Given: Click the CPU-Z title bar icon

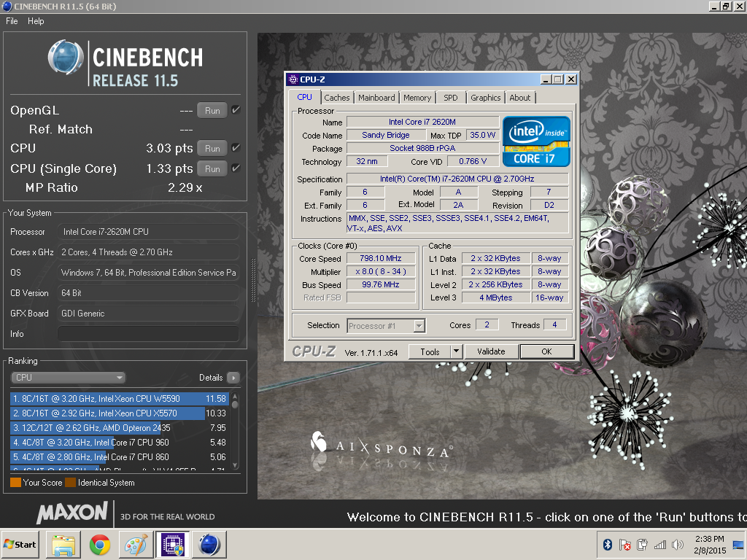Looking at the screenshot, I should tap(293, 79).
